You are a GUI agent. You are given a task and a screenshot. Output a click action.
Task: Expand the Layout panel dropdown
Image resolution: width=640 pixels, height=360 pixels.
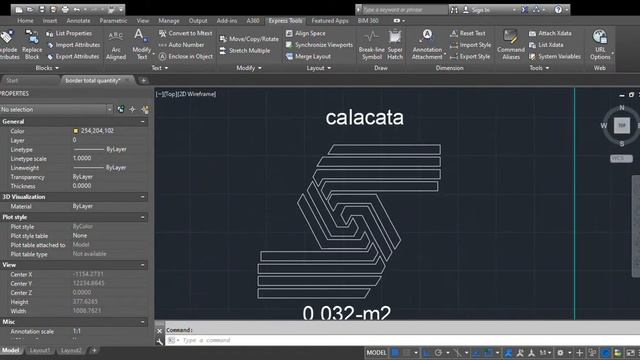pos(319,68)
